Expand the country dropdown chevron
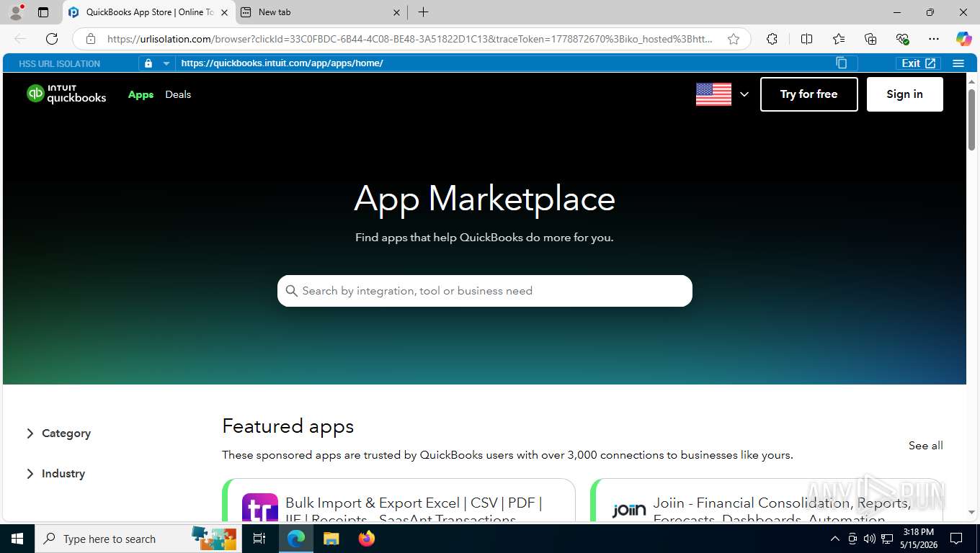The image size is (980, 553). coord(744,94)
